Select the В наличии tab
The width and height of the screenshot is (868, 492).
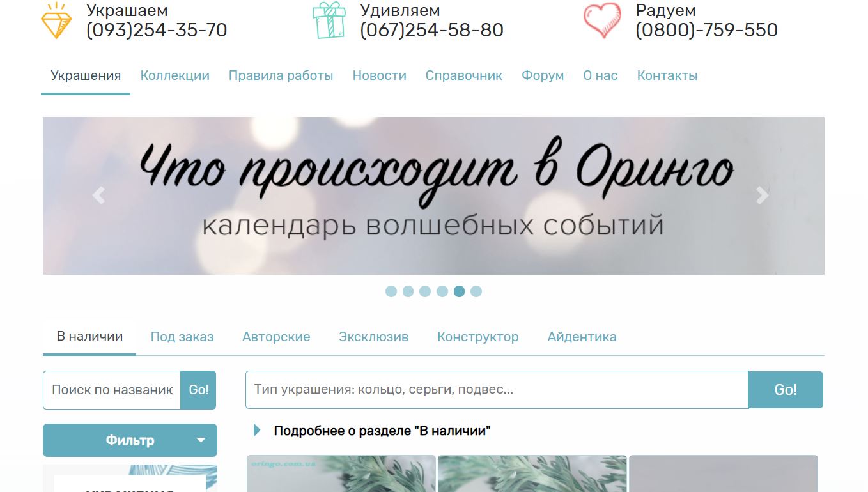tap(89, 336)
